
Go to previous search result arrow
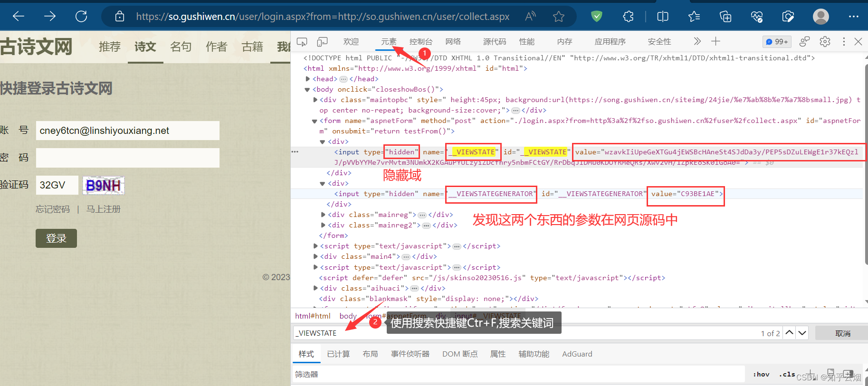point(789,333)
